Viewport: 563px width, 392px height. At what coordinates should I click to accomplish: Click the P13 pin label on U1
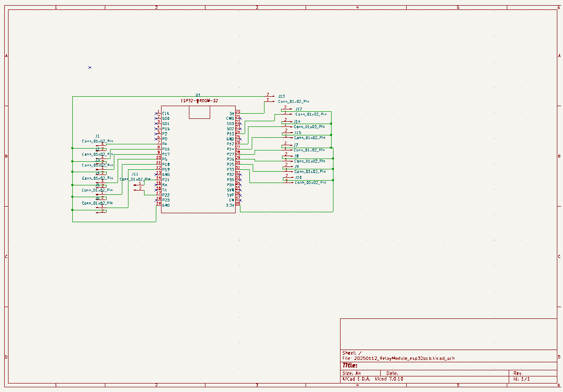[x=230, y=133]
